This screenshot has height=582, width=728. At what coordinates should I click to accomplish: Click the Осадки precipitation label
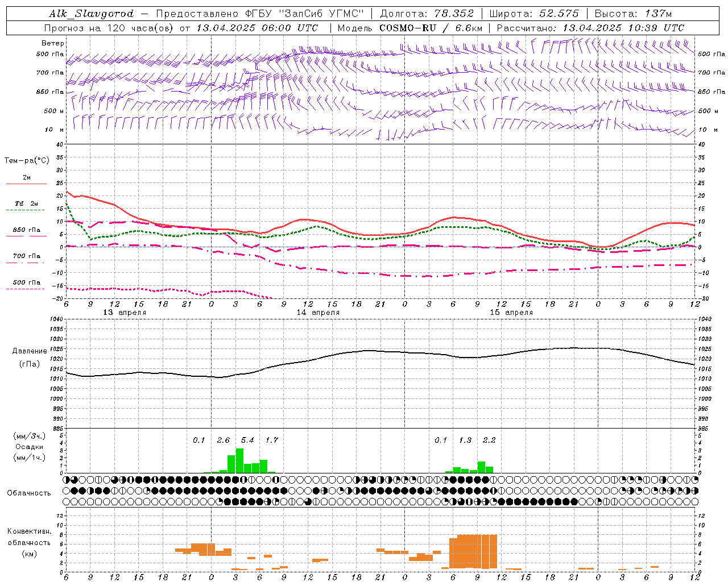pyautogui.click(x=30, y=447)
